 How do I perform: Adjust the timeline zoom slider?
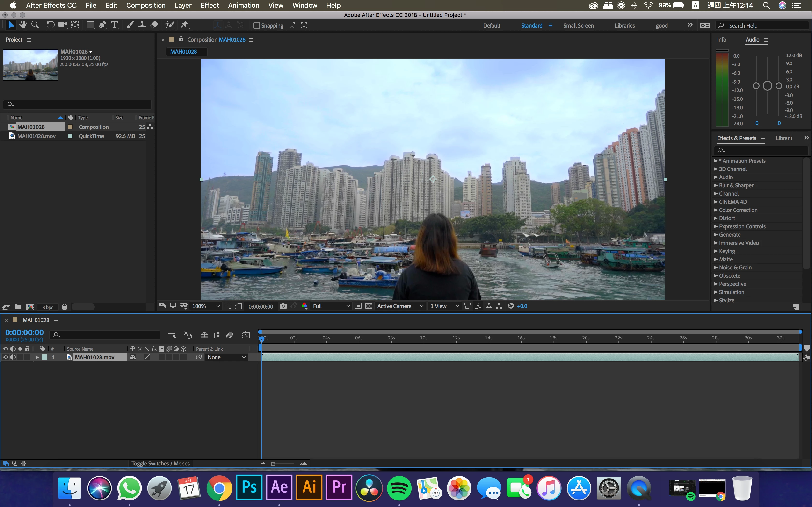point(273,464)
